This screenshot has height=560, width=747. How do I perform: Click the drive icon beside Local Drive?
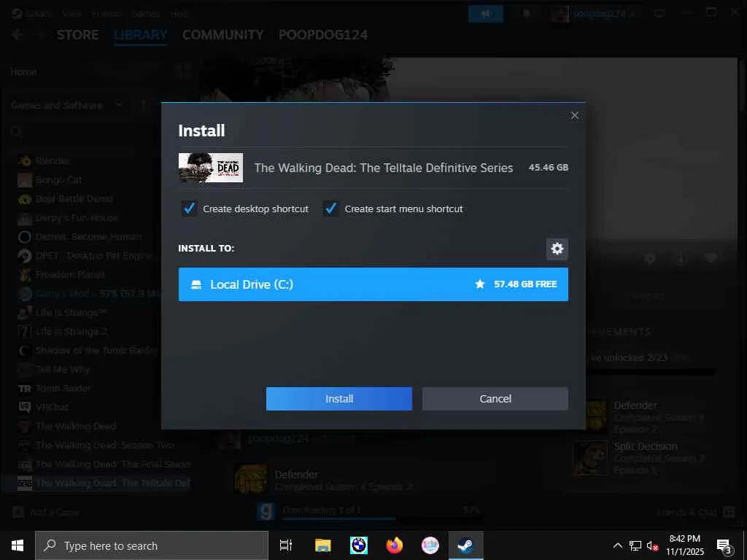click(196, 285)
